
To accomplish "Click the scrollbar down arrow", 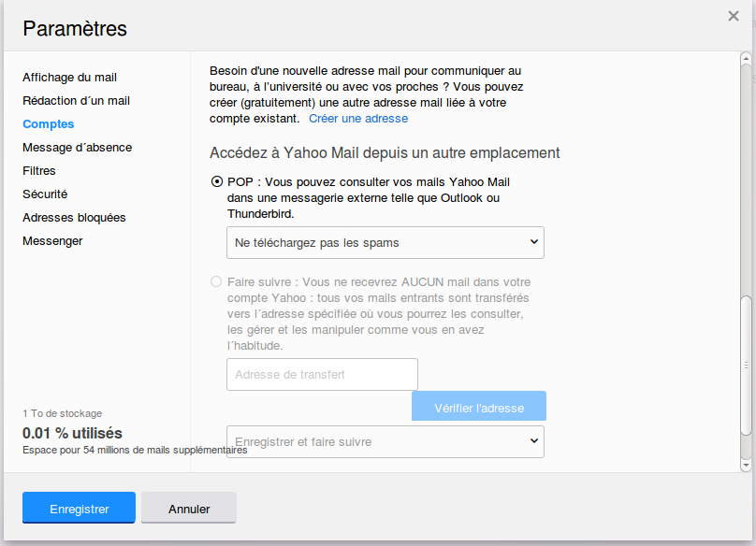I will [x=746, y=465].
